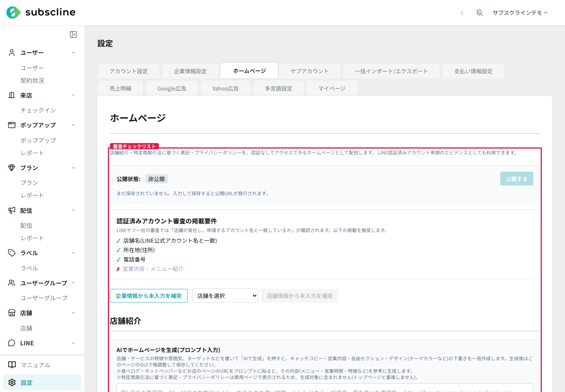
Task: Switch to 企業情報設定 tab
Action: (190, 71)
